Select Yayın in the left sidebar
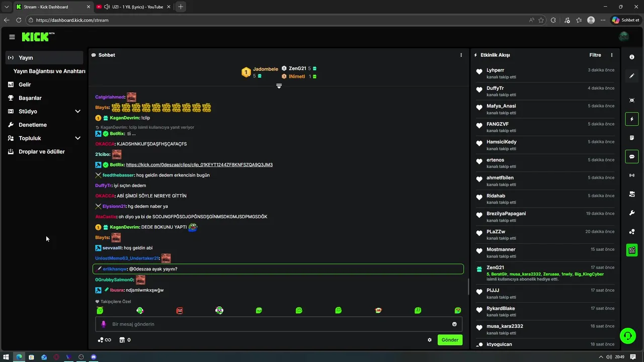Viewport: 644px width, 362px height. (x=44, y=58)
